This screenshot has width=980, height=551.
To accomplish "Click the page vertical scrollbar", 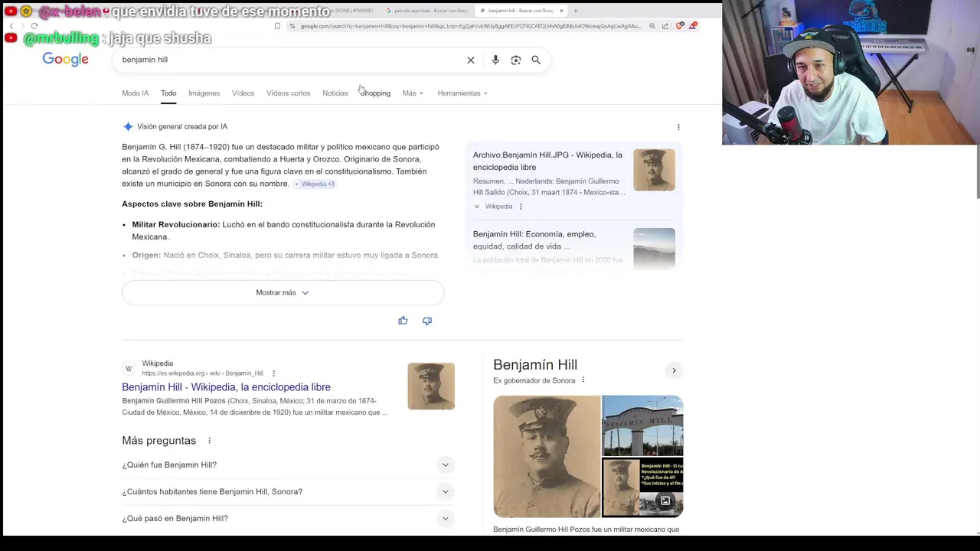I will coord(978,172).
